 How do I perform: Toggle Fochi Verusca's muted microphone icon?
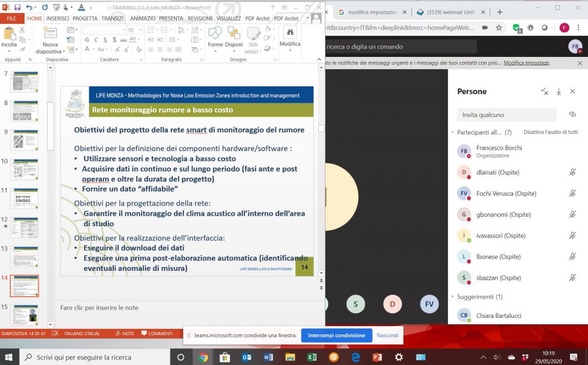(572, 193)
